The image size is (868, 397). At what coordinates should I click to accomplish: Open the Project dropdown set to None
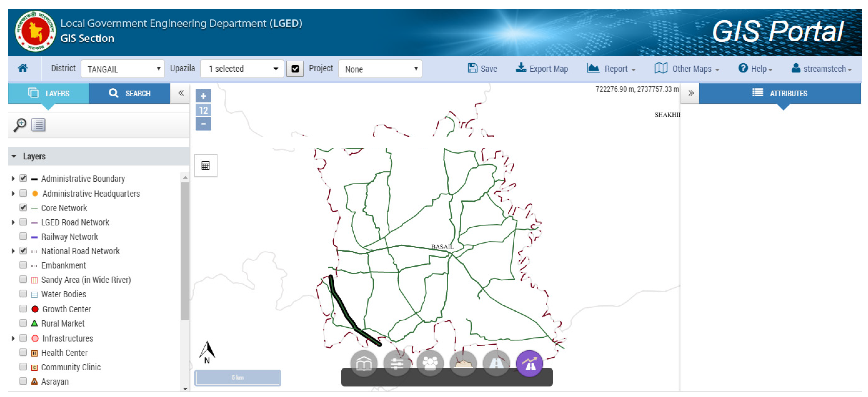(380, 69)
